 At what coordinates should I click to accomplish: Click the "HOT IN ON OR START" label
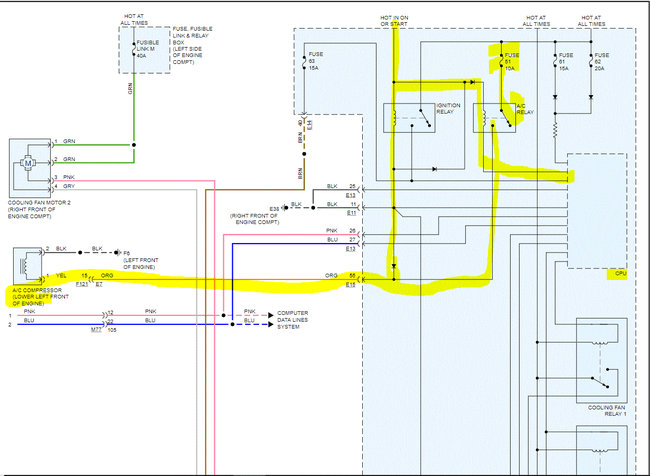[x=394, y=21]
